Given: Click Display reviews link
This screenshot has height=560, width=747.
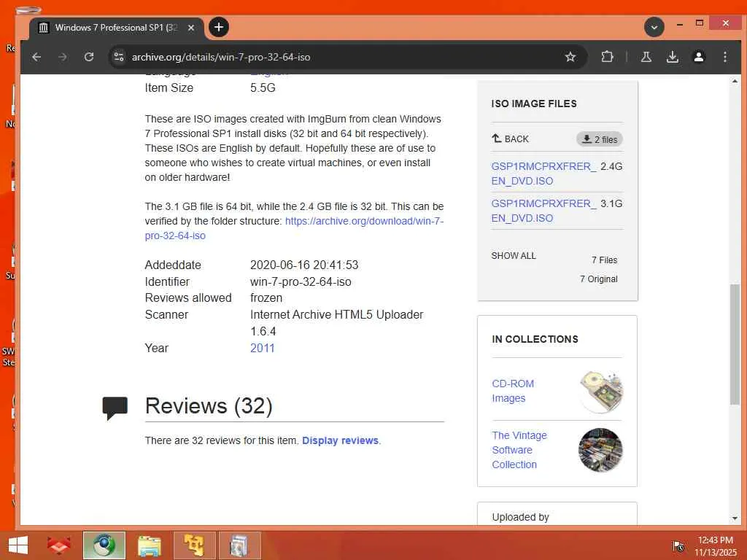Looking at the screenshot, I should [x=340, y=440].
